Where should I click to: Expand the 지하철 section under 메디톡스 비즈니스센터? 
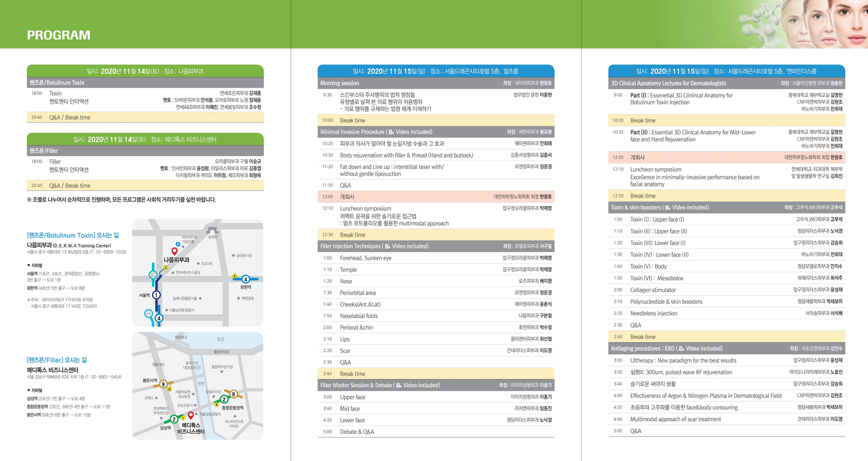(35, 390)
